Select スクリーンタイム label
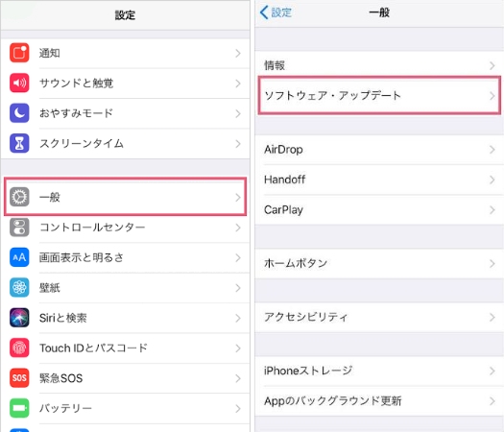 [x=82, y=143]
